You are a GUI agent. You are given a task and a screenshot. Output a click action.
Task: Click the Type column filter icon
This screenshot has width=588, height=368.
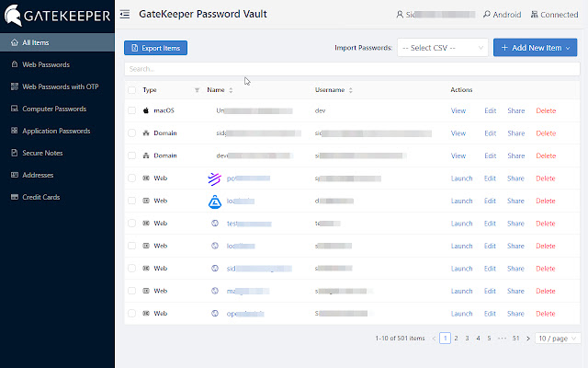point(197,90)
